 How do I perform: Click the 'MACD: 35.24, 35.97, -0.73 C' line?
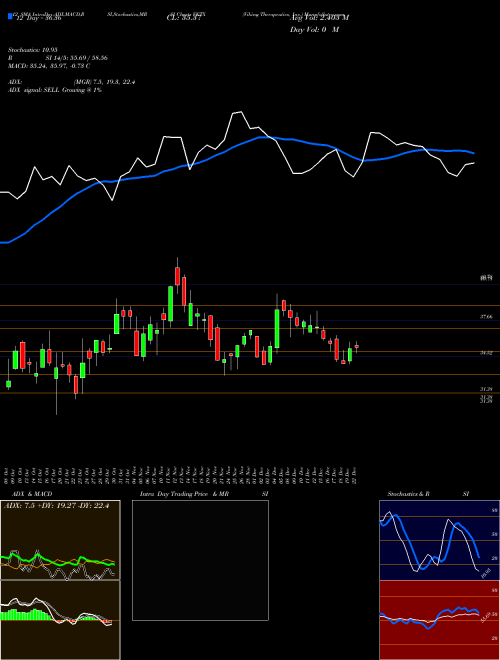click(49, 66)
